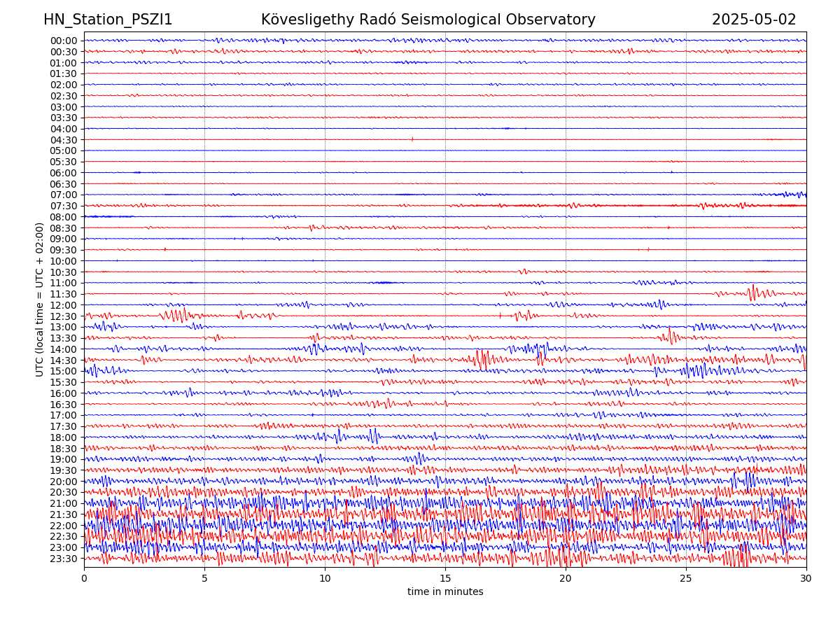Screen dimensions: 840x630
Task: Select the 14:30 time row label
Action: coord(64,360)
